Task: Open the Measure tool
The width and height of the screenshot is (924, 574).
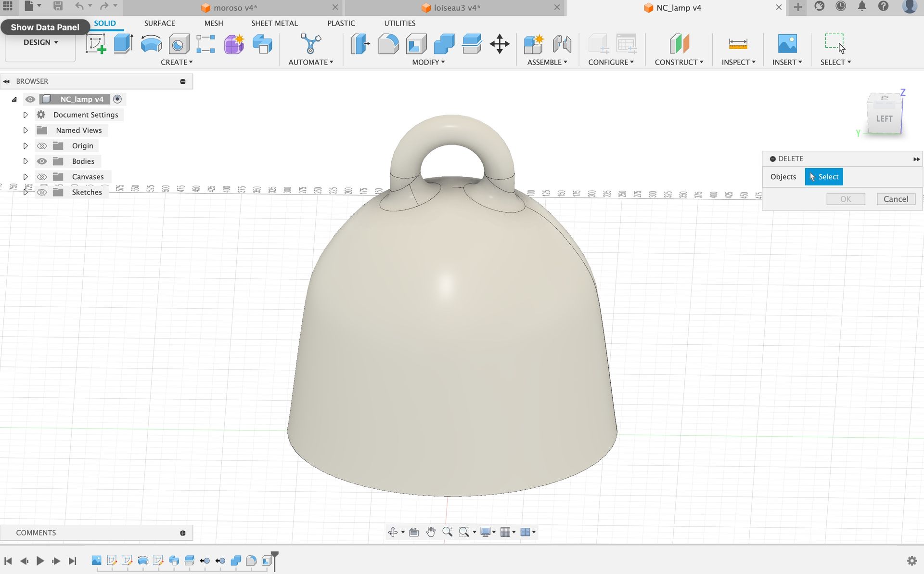Action: [x=738, y=44]
